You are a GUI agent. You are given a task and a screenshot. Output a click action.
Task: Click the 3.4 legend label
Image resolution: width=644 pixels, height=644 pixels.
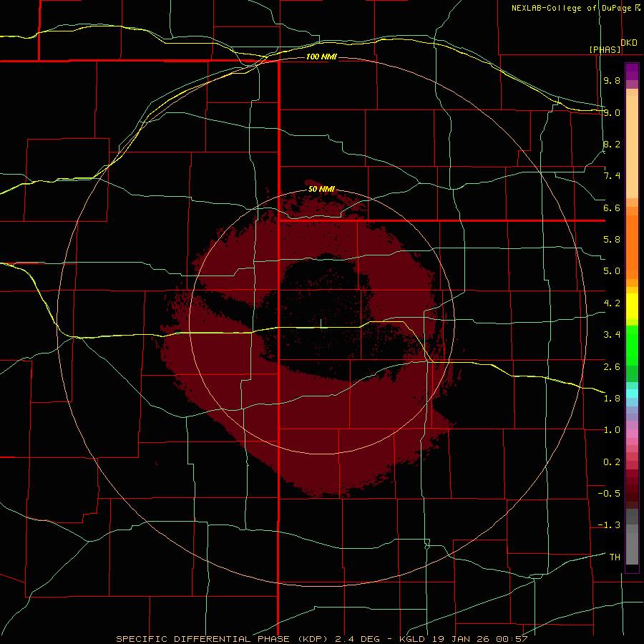click(612, 335)
